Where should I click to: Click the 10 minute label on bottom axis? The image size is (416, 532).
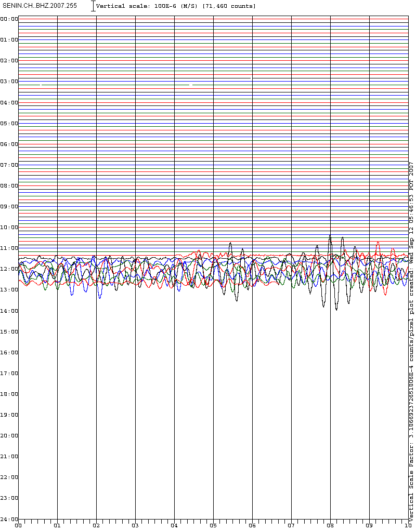(x=408, y=526)
